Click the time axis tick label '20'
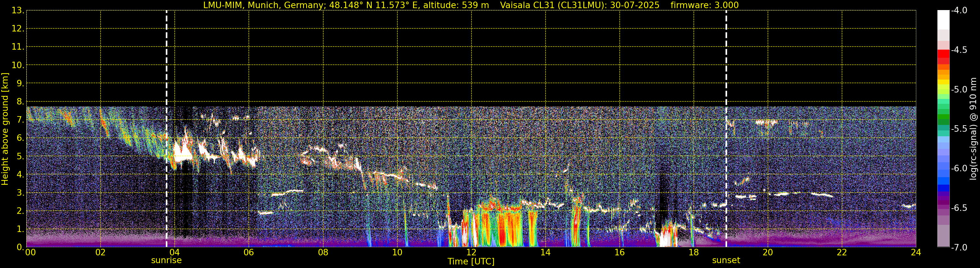The image size is (980, 268). pyautogui.click(x=768, y=253)
